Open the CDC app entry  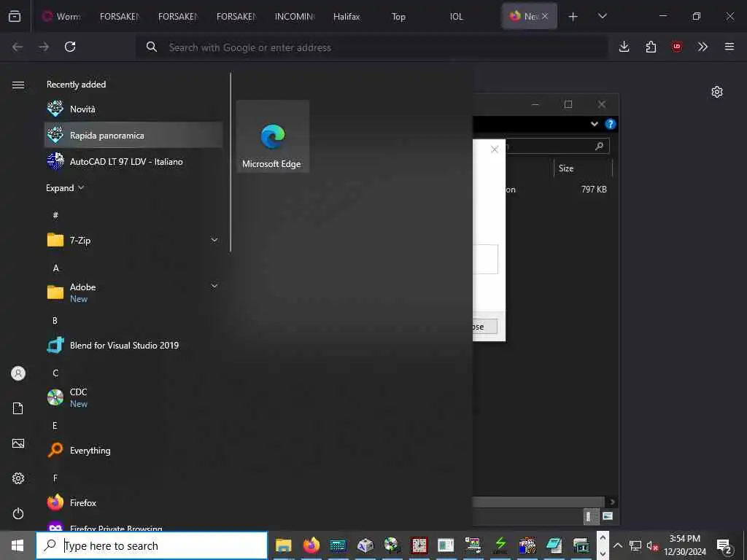[133, 397]
